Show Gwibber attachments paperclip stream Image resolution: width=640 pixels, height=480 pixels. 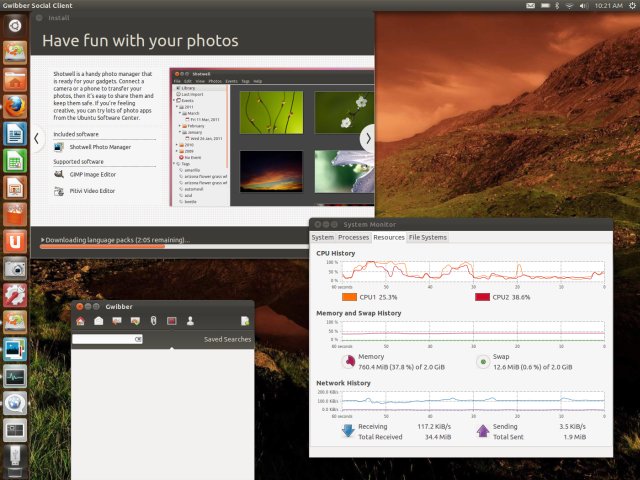153,321
